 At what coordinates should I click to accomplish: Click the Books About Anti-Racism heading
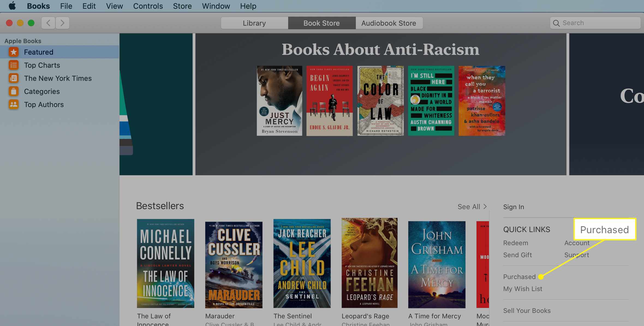(380, 49)
